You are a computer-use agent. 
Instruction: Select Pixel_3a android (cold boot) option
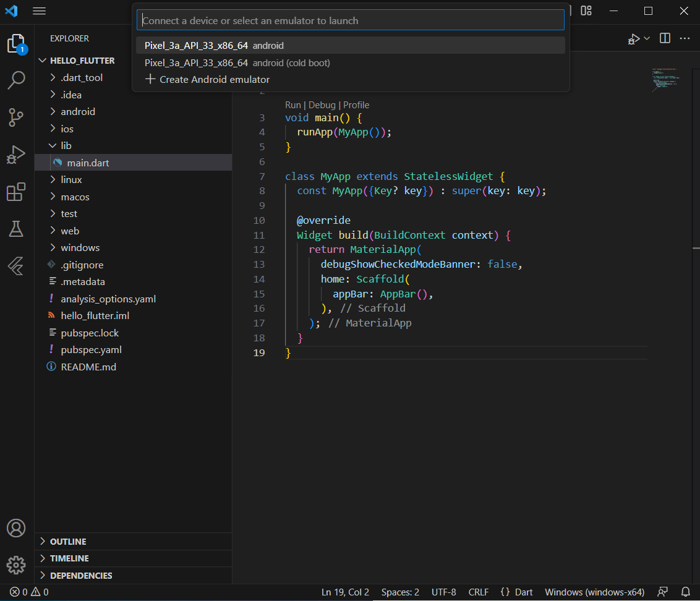coord(351,63)
